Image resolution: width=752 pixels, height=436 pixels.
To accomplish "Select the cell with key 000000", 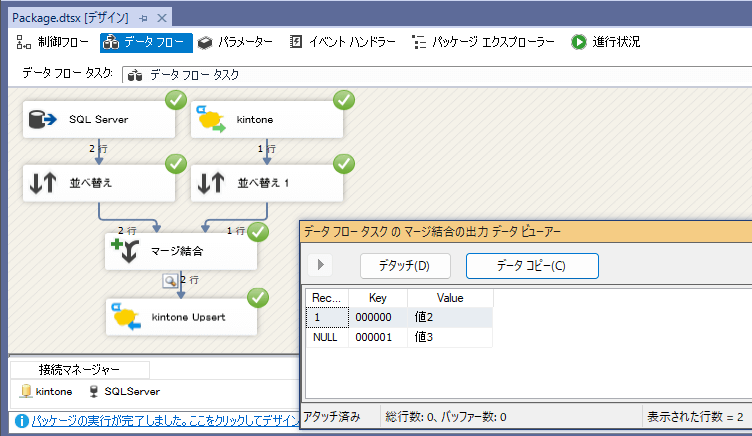I will 378,317.
